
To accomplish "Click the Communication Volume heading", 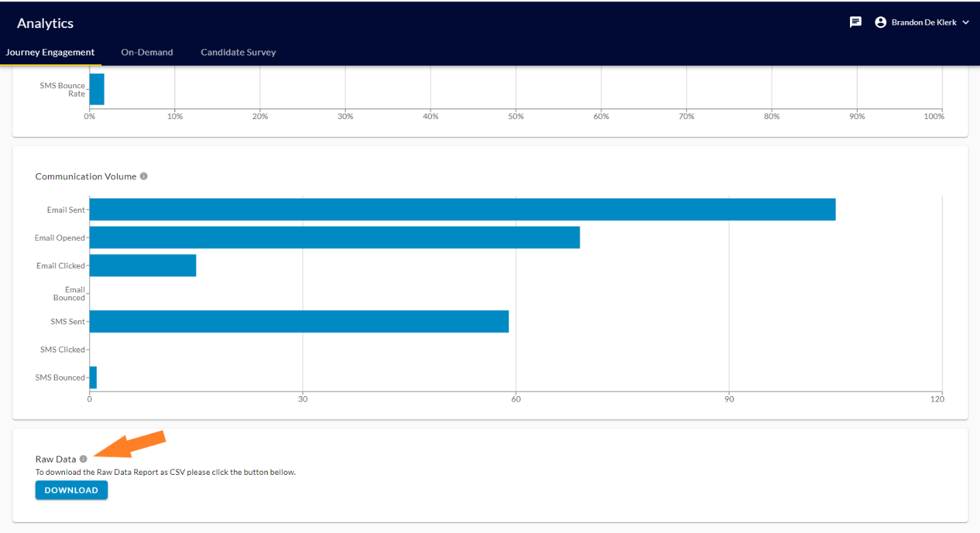I will pyautogui.click(x=86, y=177).
